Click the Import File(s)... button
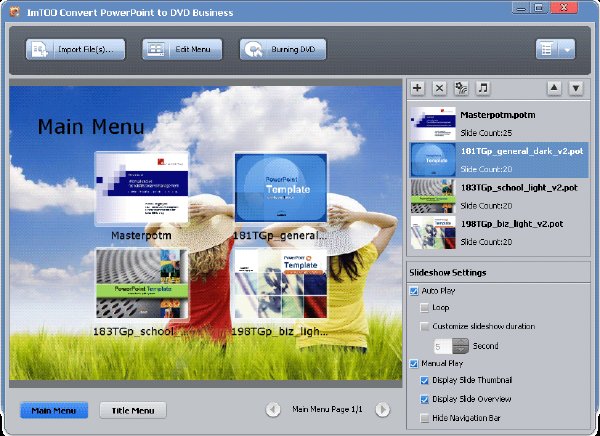The width and height of the screenshot is (600, 436). pyautogui.click(x=75, y=49)
